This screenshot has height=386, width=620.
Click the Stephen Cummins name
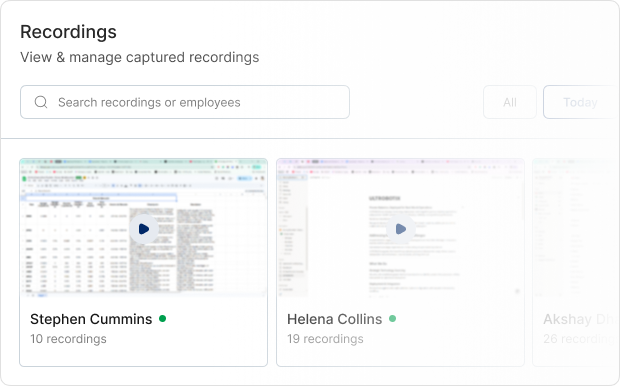91,319
